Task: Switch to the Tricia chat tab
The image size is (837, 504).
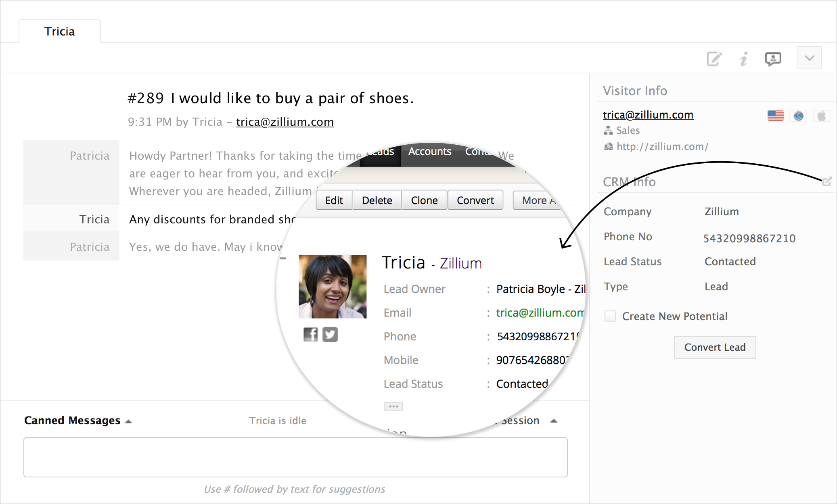Action: click(x=60, y=31)
